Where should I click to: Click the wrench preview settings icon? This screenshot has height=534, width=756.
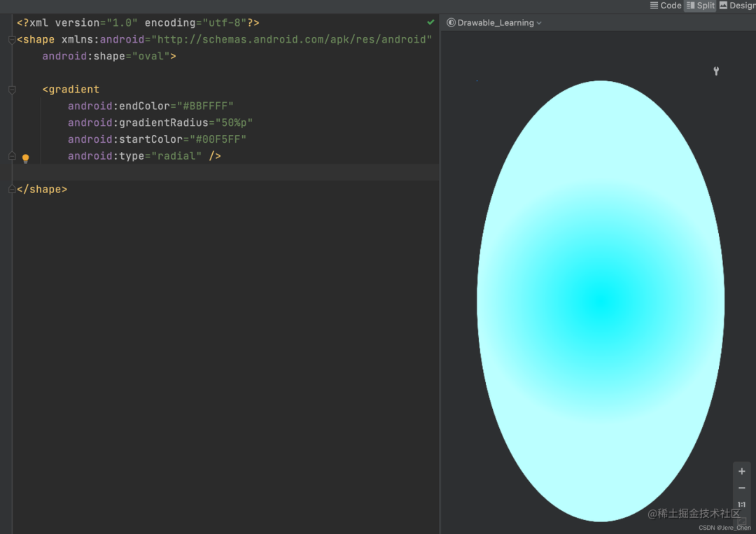(x=715, y=71)
